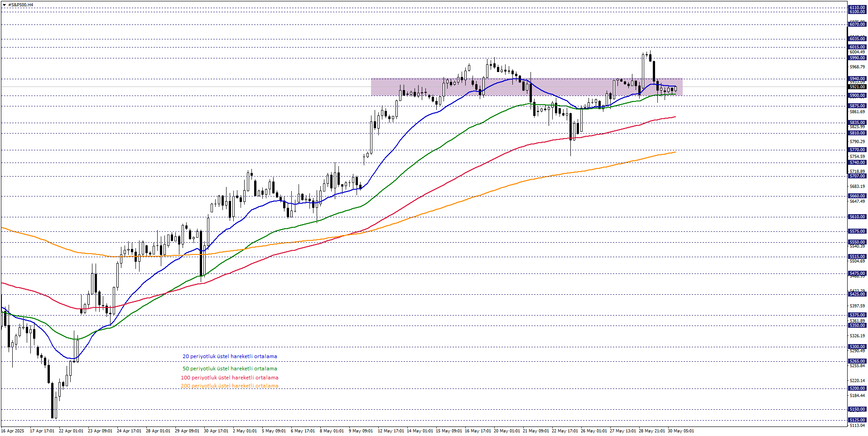Select the 5875.00 price level label
The image size is (868, 436).
coord(857,106)
